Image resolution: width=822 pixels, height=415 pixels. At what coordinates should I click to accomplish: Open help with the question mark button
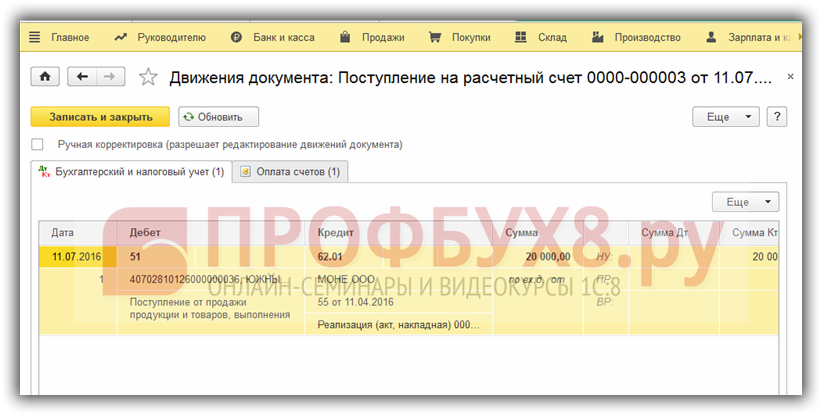point(776,117)
